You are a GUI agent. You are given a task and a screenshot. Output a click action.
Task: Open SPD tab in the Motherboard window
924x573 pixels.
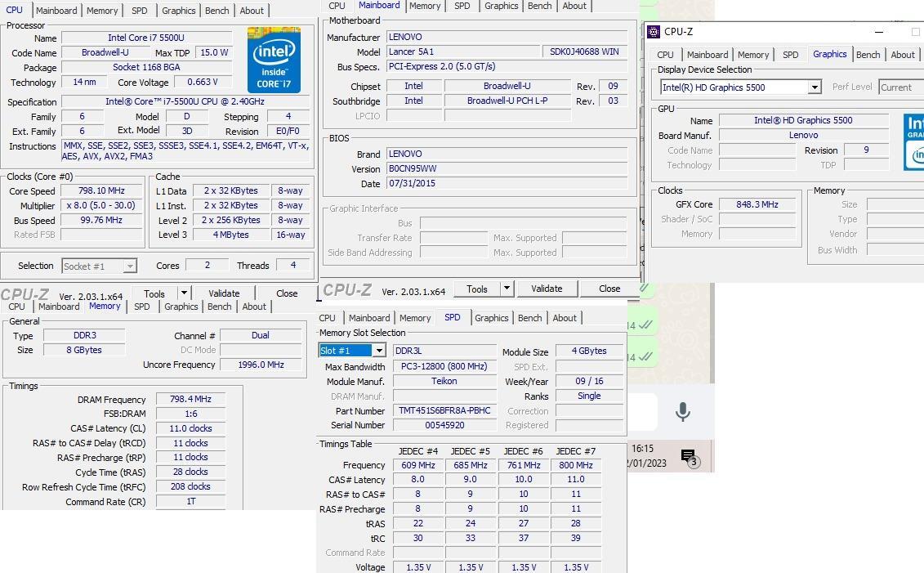[462, 6]
